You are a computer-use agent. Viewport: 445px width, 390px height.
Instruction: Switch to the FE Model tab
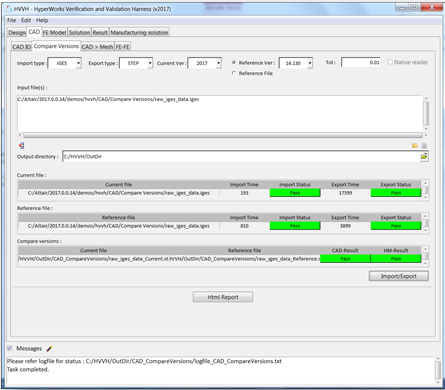54,32
